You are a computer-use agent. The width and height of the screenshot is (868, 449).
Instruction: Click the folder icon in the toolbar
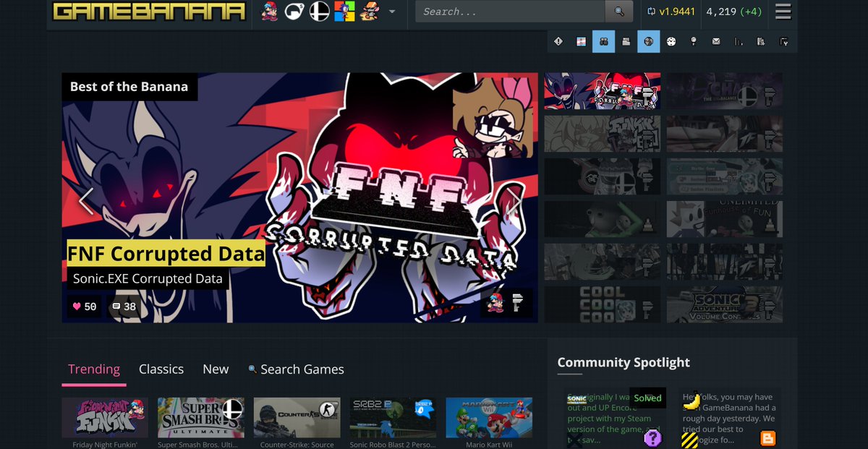point(626,42)
